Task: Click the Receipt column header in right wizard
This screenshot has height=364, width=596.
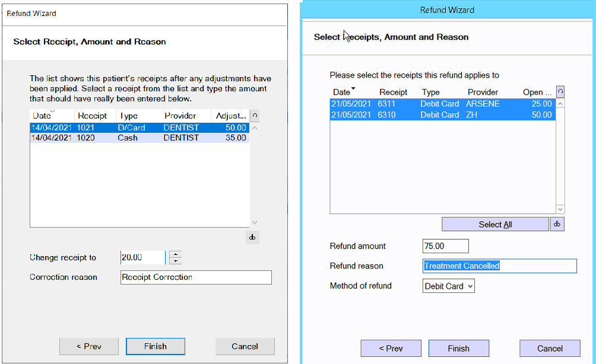Action: click(393, 92)
